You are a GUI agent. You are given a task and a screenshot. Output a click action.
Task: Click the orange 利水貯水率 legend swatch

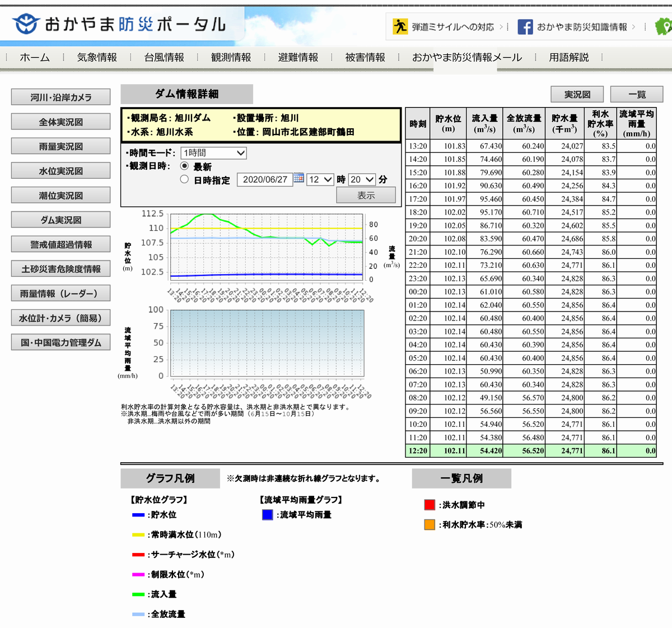tap(430, 525)
